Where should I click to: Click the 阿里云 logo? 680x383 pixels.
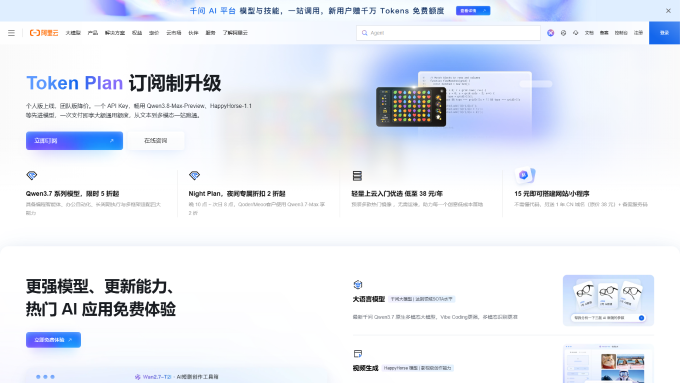[x=44, y=33]
